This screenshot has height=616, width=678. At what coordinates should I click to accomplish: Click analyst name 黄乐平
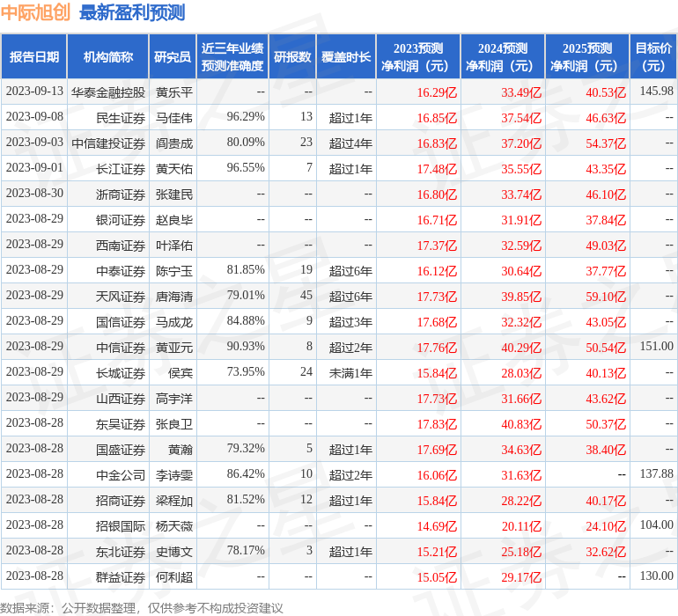click(x=174, y=92)
